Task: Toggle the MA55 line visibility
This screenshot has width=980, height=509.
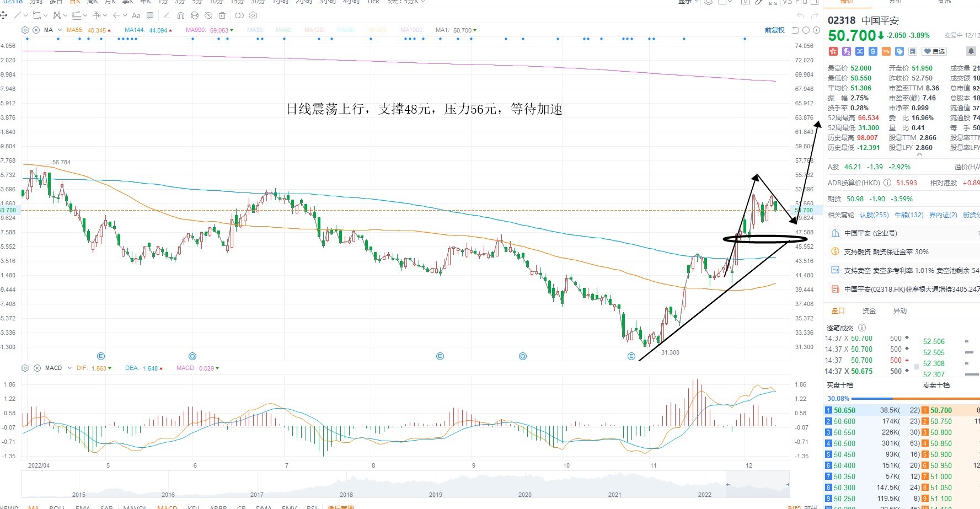Action: click(88, 30)
